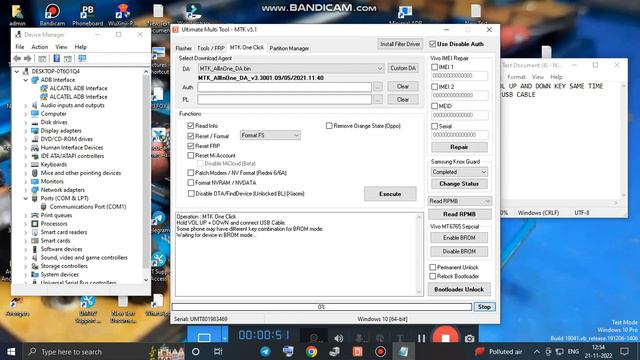Open the admin folder on the desktop
The image size is (640, 360).
tap(17, 15)
